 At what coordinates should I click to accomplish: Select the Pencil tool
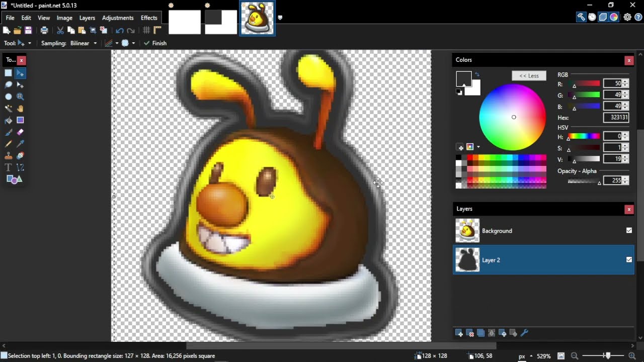[x=9, y=144]
